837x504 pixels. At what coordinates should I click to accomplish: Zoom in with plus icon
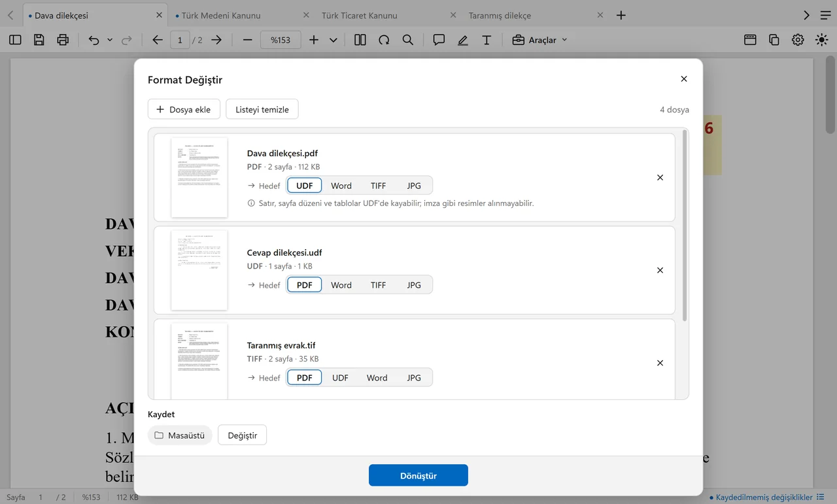click(x=314, y=40)
